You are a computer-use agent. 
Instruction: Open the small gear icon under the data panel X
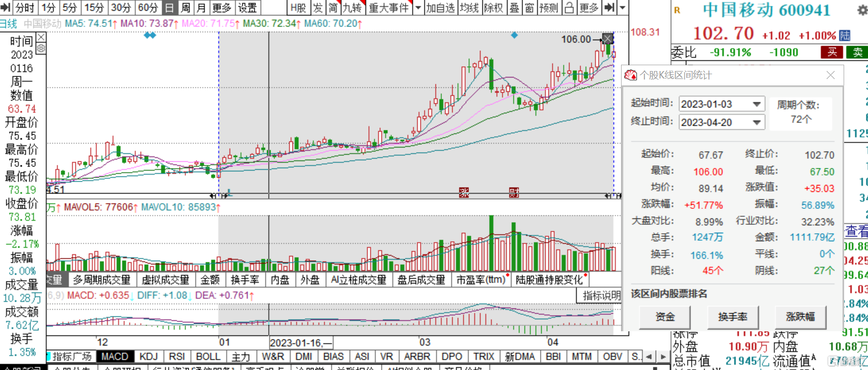[x=41, y=48]
